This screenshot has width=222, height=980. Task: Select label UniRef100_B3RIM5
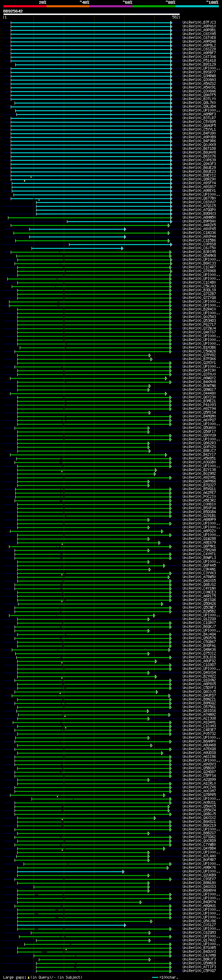point(199,252)
